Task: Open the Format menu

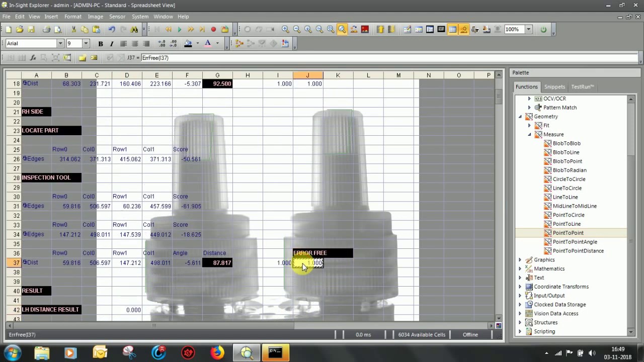Action: [x=73, y=17]
